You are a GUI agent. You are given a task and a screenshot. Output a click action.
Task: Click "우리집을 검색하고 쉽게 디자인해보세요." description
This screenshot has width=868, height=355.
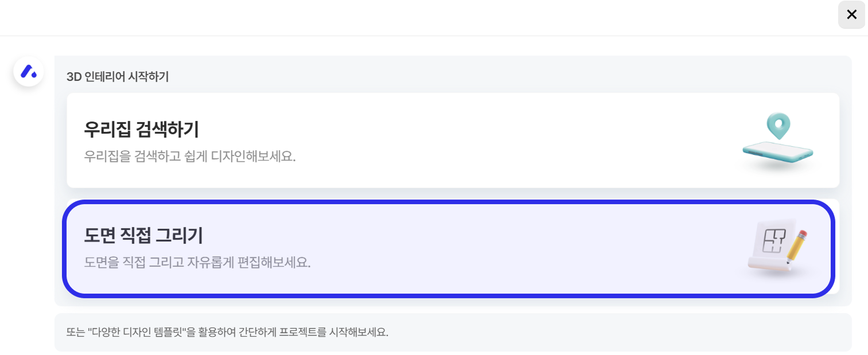tap(190, 156)
